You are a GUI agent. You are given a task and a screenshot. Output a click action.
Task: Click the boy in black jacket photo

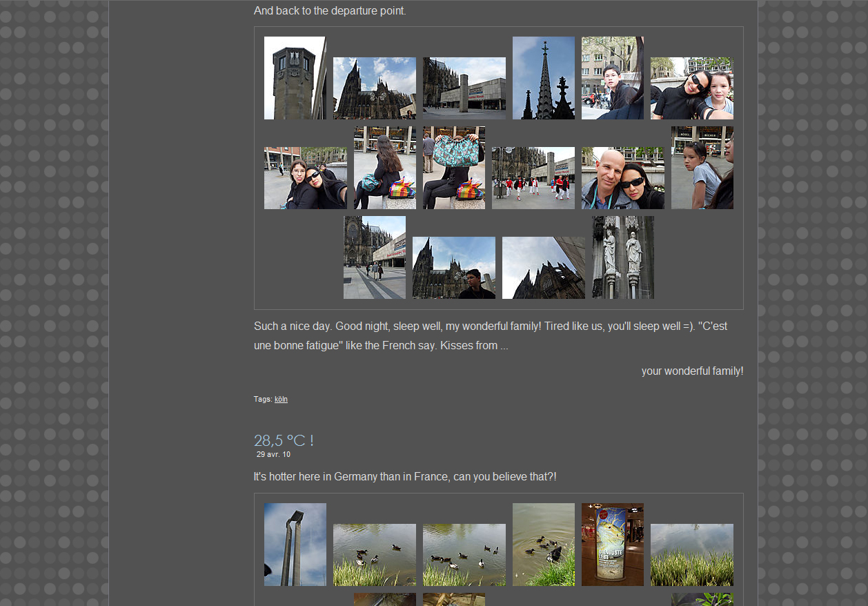click(612, 78)
